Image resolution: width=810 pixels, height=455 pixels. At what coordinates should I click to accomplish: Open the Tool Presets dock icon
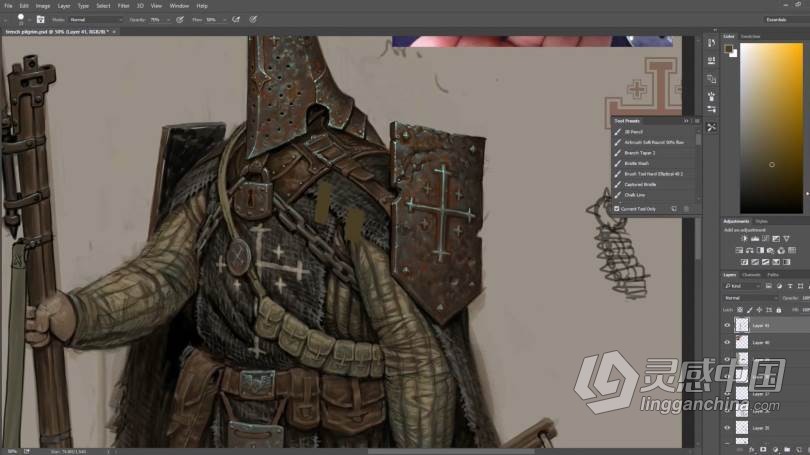pyautogui.click(x=711, y=127)
